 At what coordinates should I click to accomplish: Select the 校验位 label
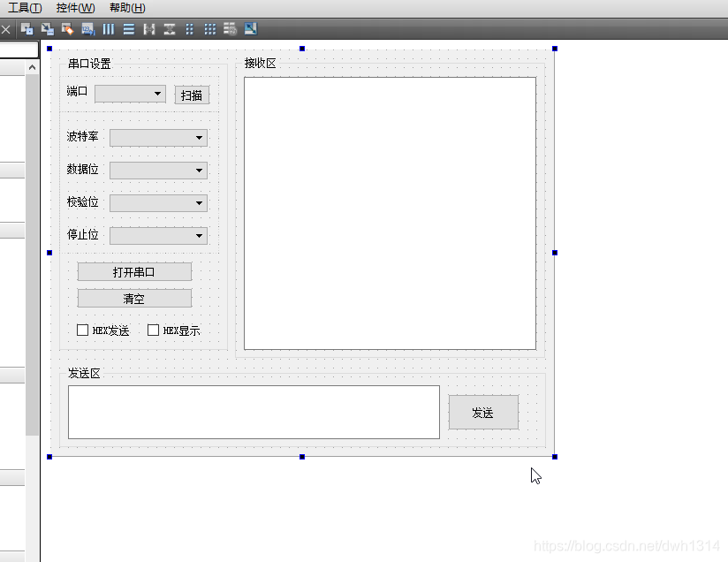pos(82,201)
